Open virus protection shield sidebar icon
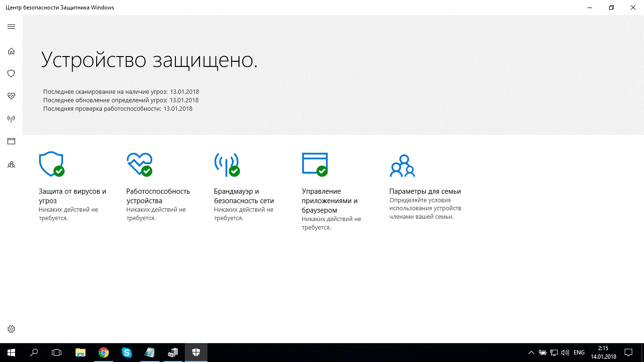Viewport: 644px width, 362px height. [11, 74]
